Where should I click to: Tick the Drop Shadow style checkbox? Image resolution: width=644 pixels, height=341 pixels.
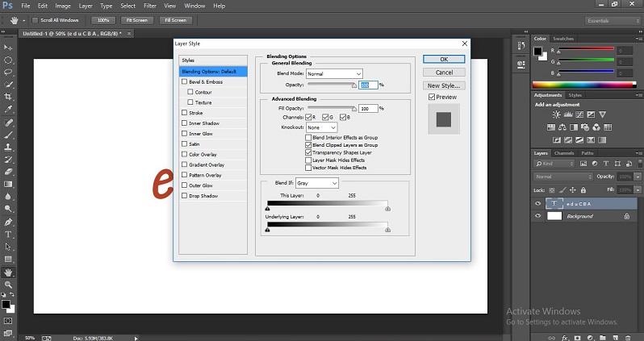185,196
